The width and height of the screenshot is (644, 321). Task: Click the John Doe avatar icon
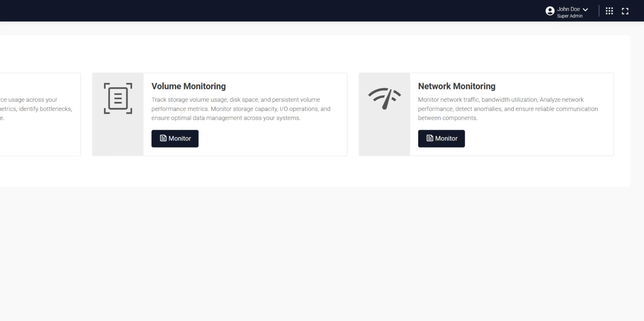pos(550,10)
